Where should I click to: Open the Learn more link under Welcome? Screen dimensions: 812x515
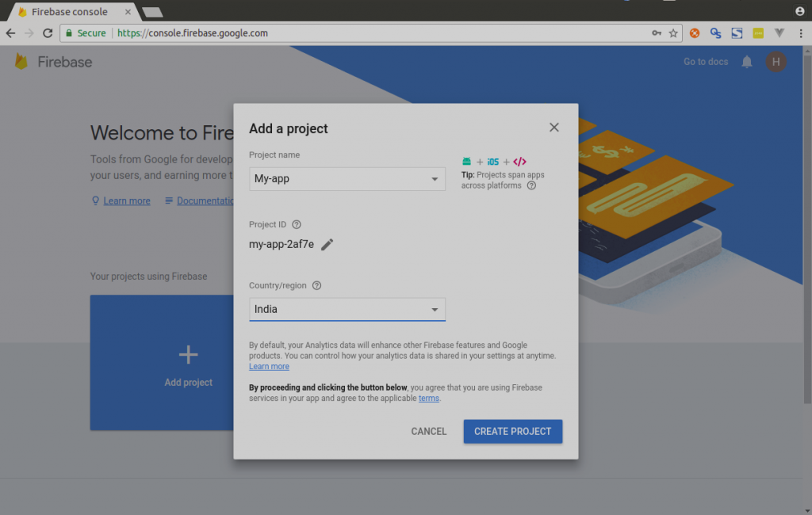pos(127,200)
